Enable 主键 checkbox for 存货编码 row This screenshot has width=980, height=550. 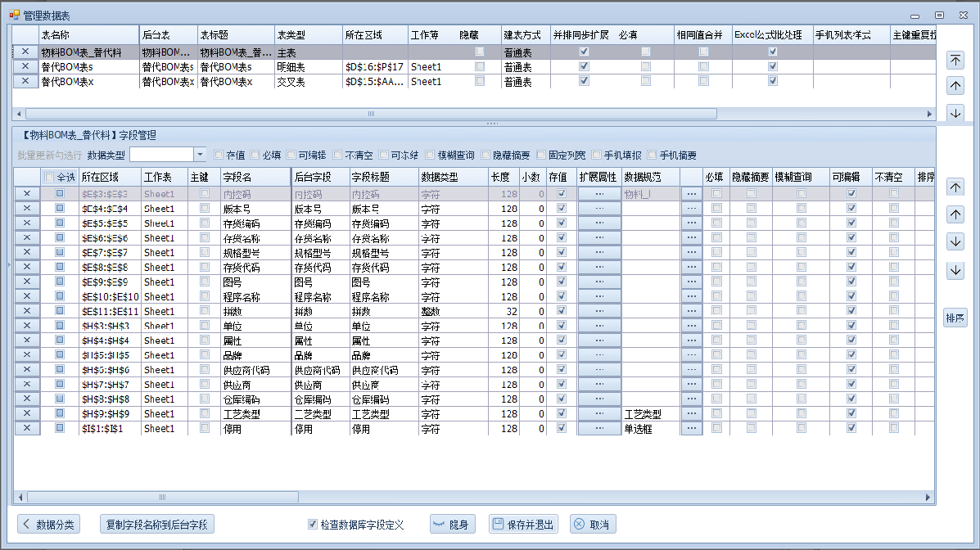(204, 223)
